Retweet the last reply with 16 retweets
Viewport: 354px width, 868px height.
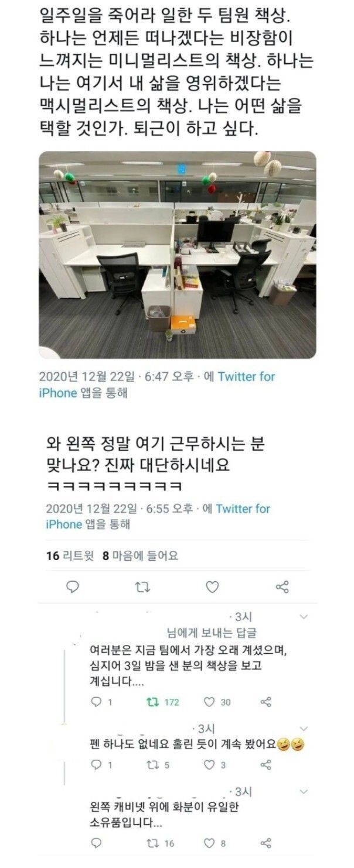coord(152,843)
